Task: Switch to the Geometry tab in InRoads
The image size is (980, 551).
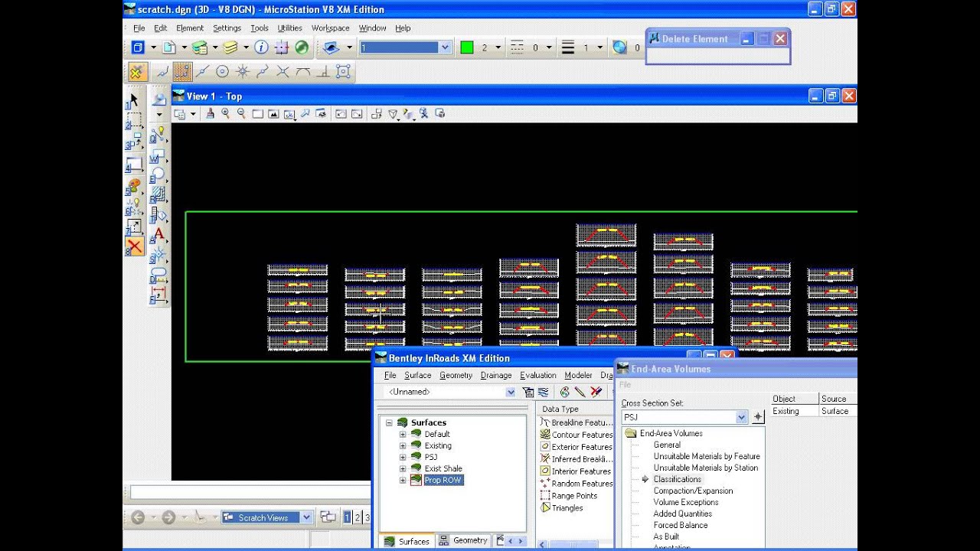Action: [x=462, y=540]
